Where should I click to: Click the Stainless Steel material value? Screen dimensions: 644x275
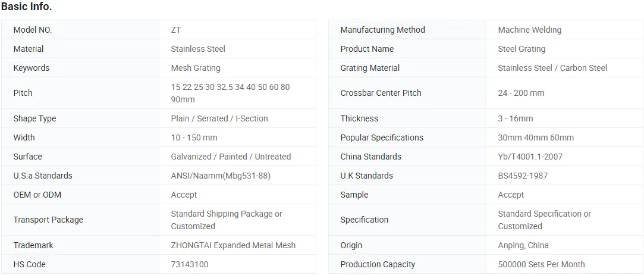coord(198,49)
